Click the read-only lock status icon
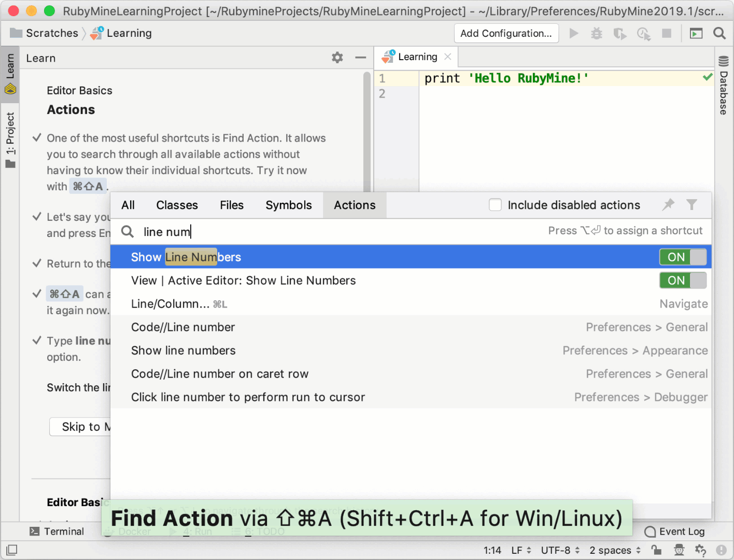Viewport: 734px width, 560px height. point(657,550)
